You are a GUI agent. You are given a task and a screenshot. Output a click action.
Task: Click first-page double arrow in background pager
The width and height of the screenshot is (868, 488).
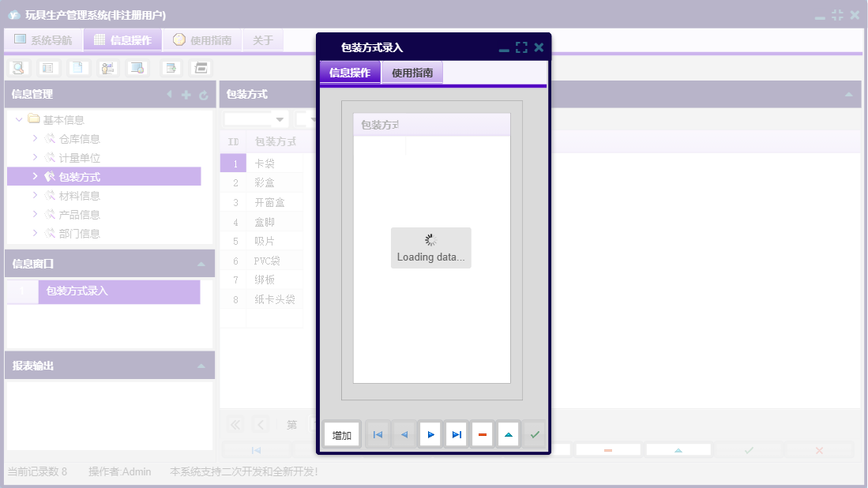tap(235, 424)
